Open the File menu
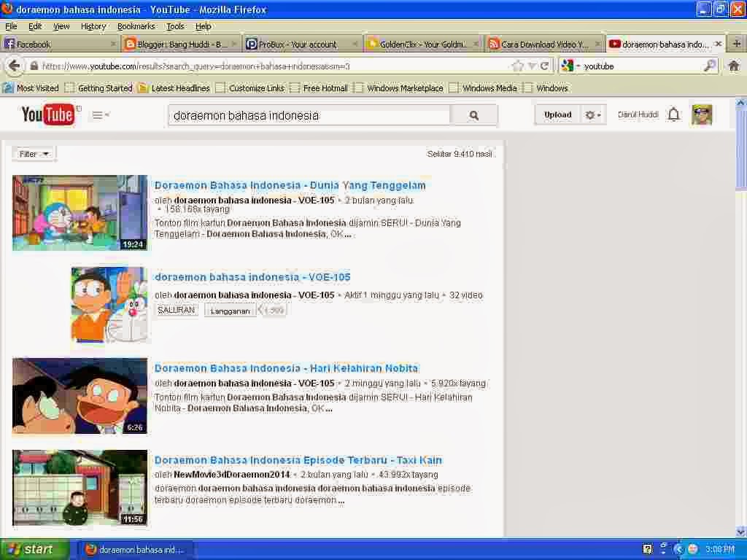This screenshot has height=560, width=747. (x=11, y=26)
